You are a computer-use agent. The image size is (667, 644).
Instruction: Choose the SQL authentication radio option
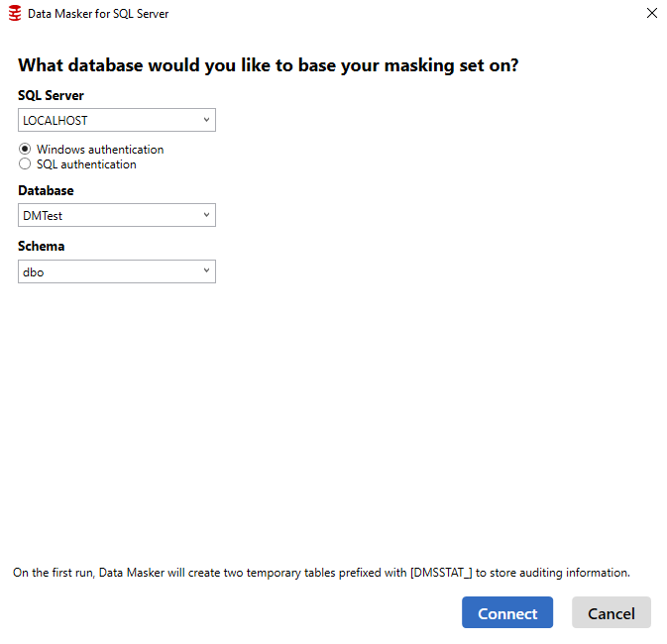[x=25, y=164]
